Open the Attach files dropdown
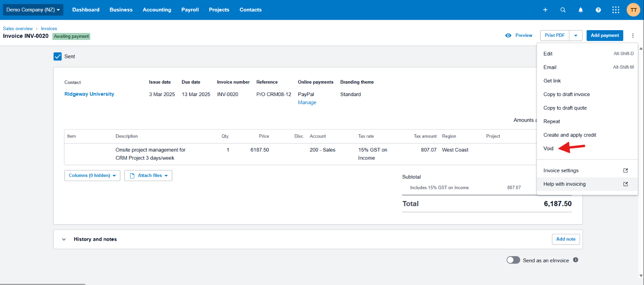This screenshot has width=644, height=285. click(x=148, y=176)
